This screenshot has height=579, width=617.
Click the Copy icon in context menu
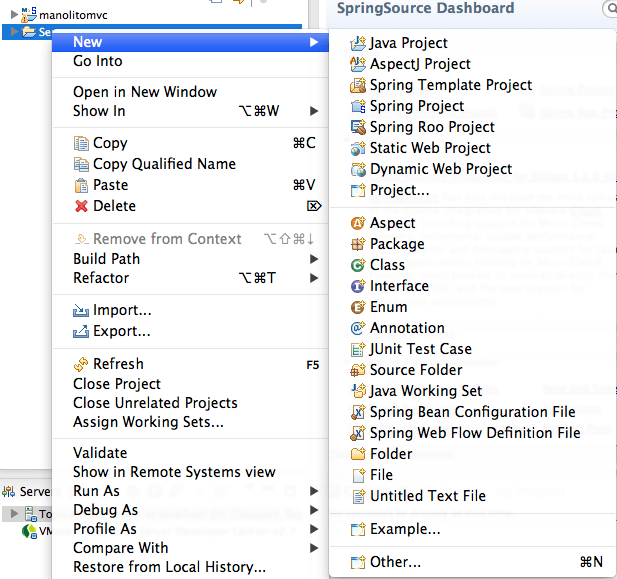(81, 143)
